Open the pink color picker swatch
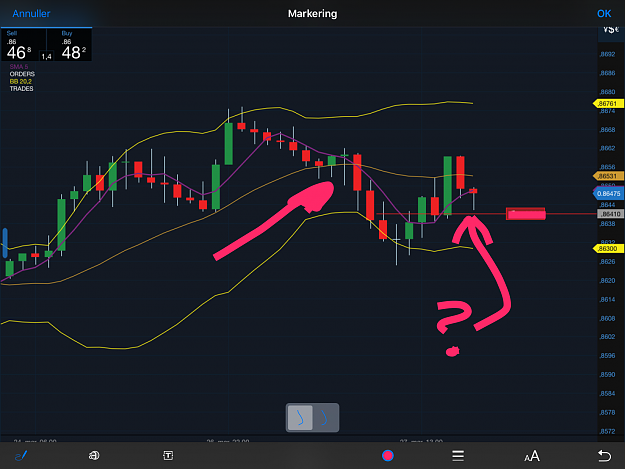This screenshot has width=625, height=469. pos(387,455)
